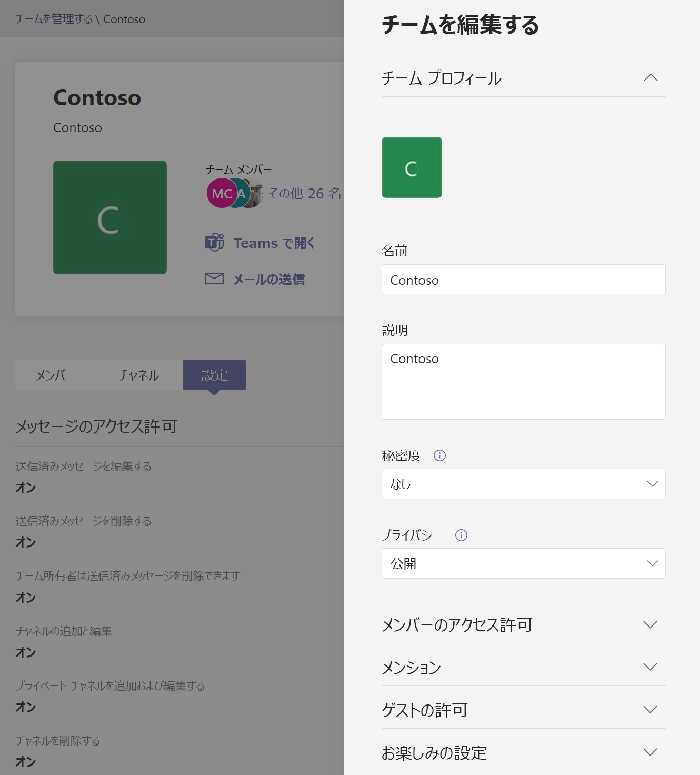Click the info icon beside 秘密度
This screenshot has width=700, height=775.
(x=439, y=455)
